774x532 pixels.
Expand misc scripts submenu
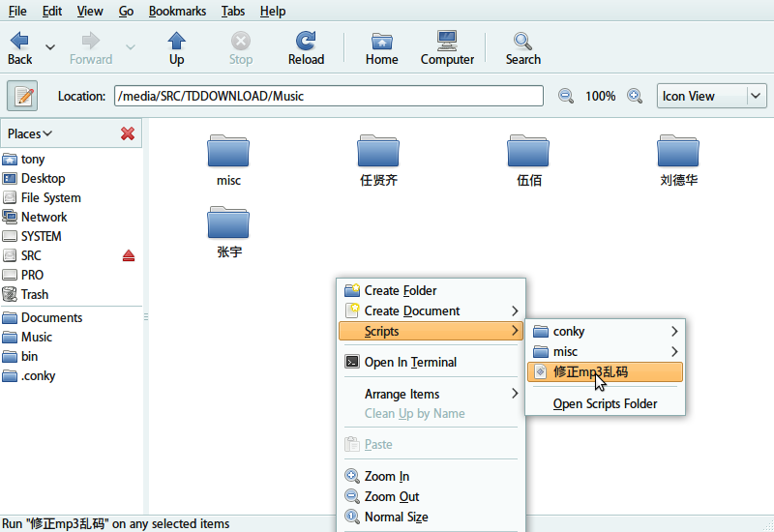tap(606, 351)
